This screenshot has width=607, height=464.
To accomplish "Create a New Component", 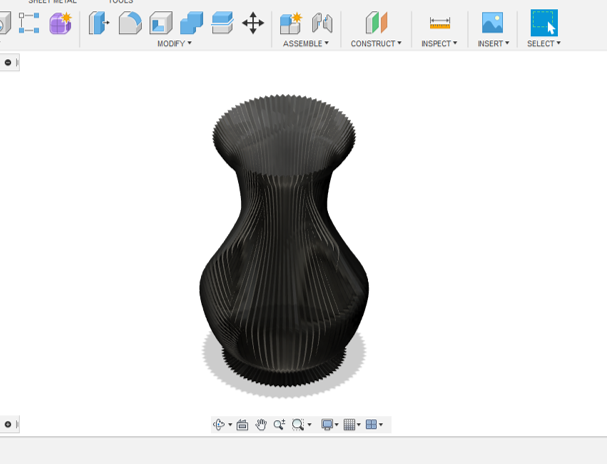I will click(291, 23).
